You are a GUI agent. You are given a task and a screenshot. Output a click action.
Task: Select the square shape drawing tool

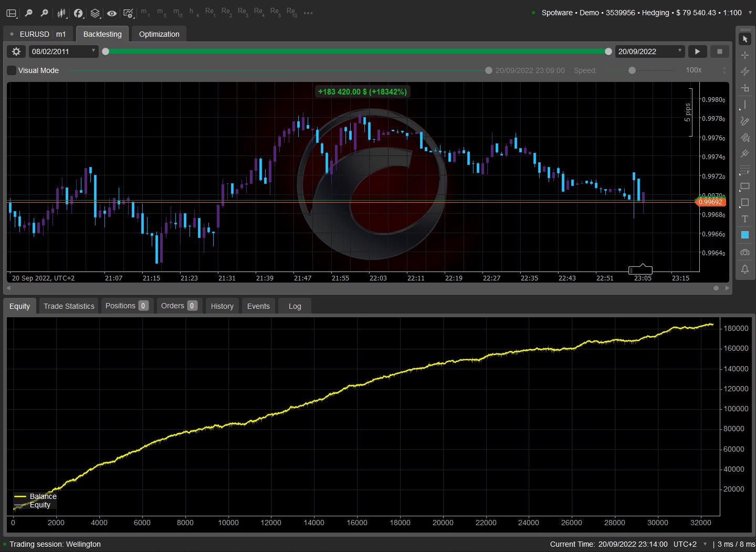coord(745,203)
